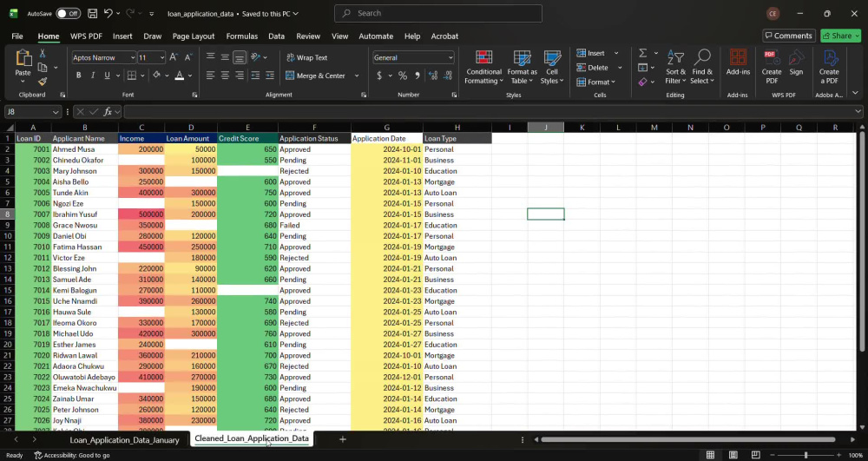Click Decrease Font Size icon
The height and width of the screenshot is (461, 868).
[x=188, y=57]
